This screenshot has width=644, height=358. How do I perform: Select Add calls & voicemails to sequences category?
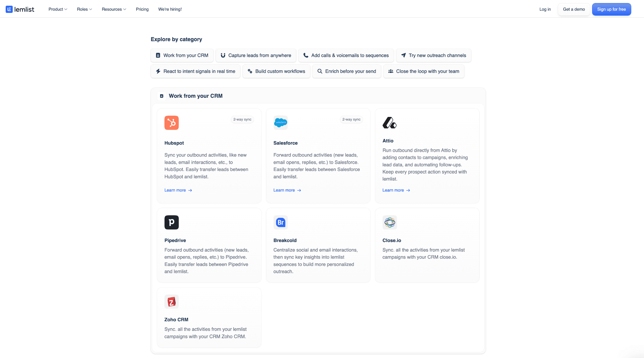click(346, 55)
